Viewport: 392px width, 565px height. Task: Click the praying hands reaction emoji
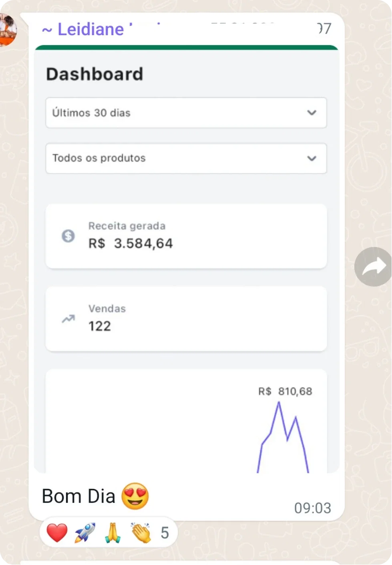tap(113, 533)
